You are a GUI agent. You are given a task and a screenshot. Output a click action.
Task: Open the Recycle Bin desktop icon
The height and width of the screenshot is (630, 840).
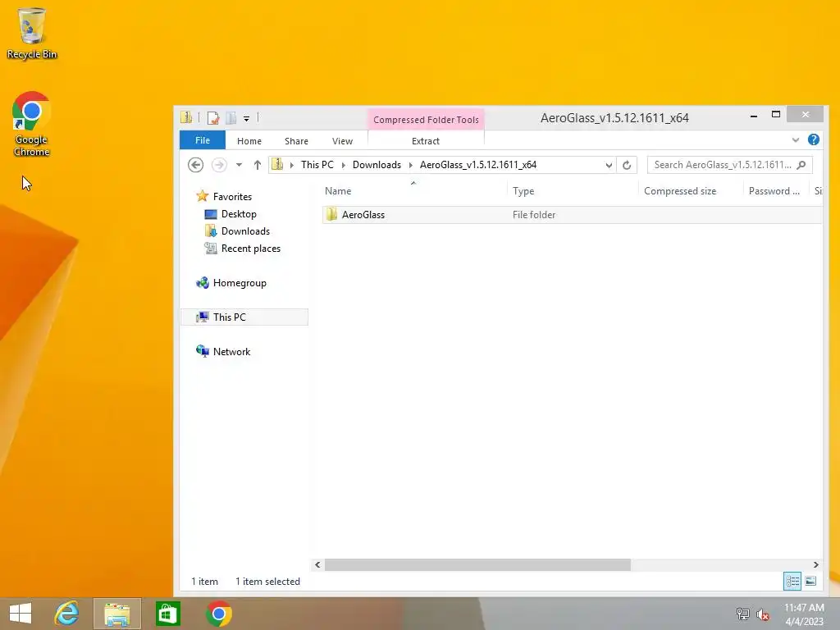pyautogui.click(x=32, y=33)
